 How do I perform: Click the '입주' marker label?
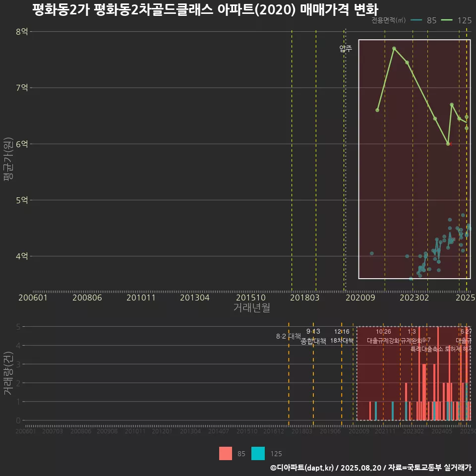point(346,48)
